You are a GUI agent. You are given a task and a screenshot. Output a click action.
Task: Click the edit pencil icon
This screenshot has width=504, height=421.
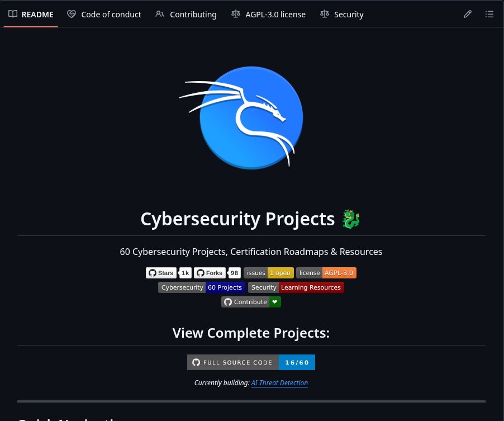(x=468, y=14)
